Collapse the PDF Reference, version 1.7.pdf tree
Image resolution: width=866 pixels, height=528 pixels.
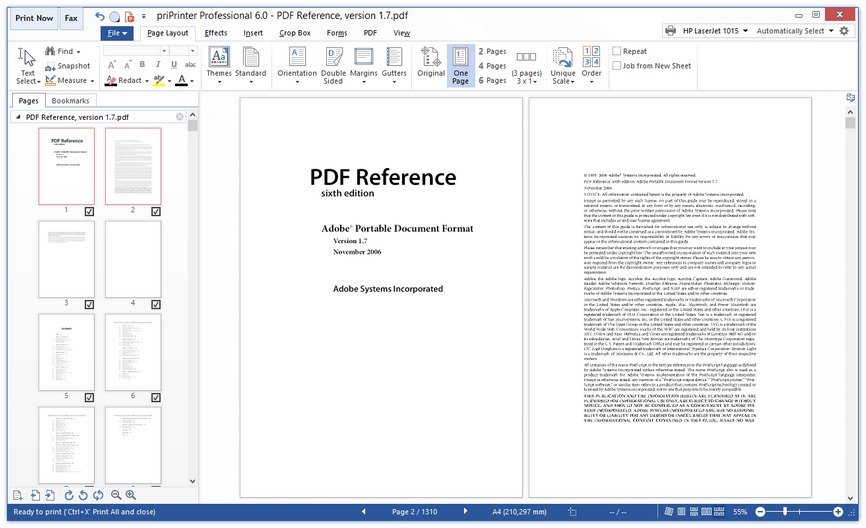pyautogui.click(x=18, y=117)
